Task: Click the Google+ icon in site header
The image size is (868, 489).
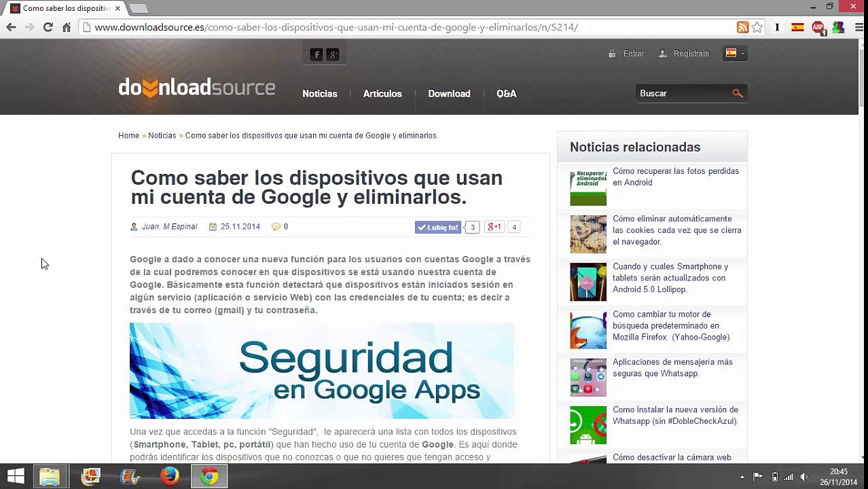Action: (333, 54)
